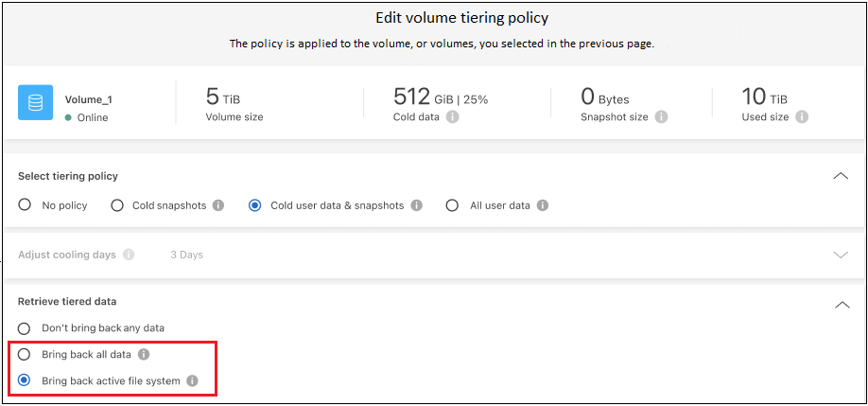Expand the Adjust cooling days section
Viewport: 868px width, 406px height.
click(840, 255)
